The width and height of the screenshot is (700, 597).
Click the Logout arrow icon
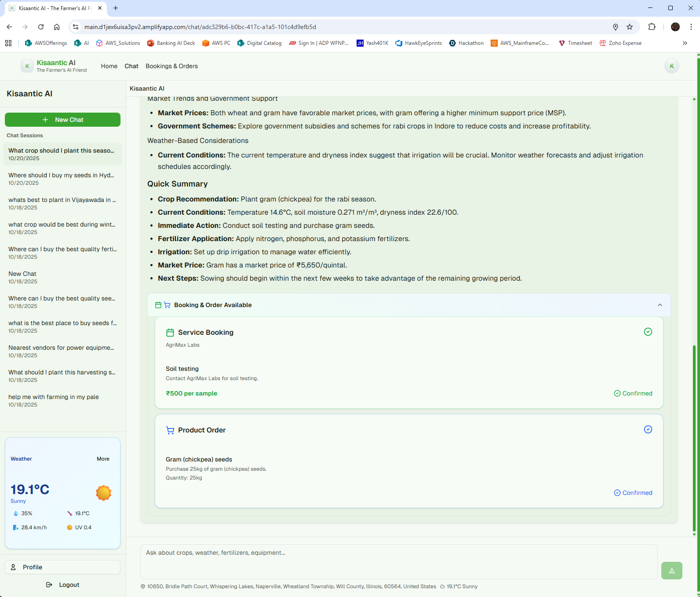pos(49,585)
